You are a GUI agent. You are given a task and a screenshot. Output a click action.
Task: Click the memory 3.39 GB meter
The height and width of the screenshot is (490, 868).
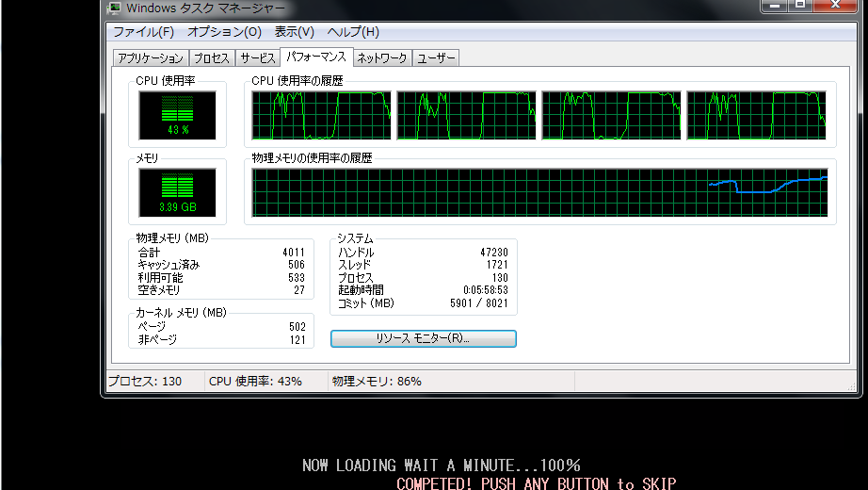178,192
